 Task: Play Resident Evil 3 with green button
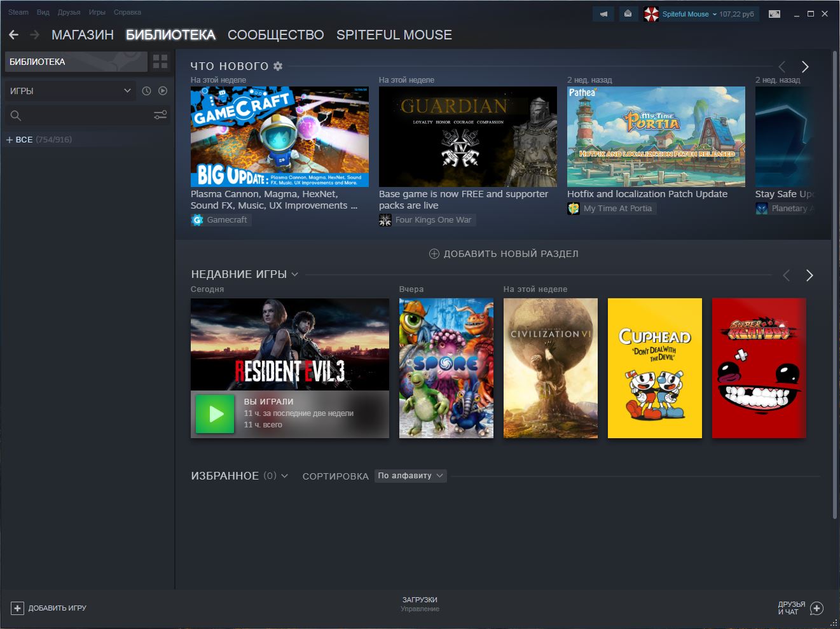click(215, 414)
